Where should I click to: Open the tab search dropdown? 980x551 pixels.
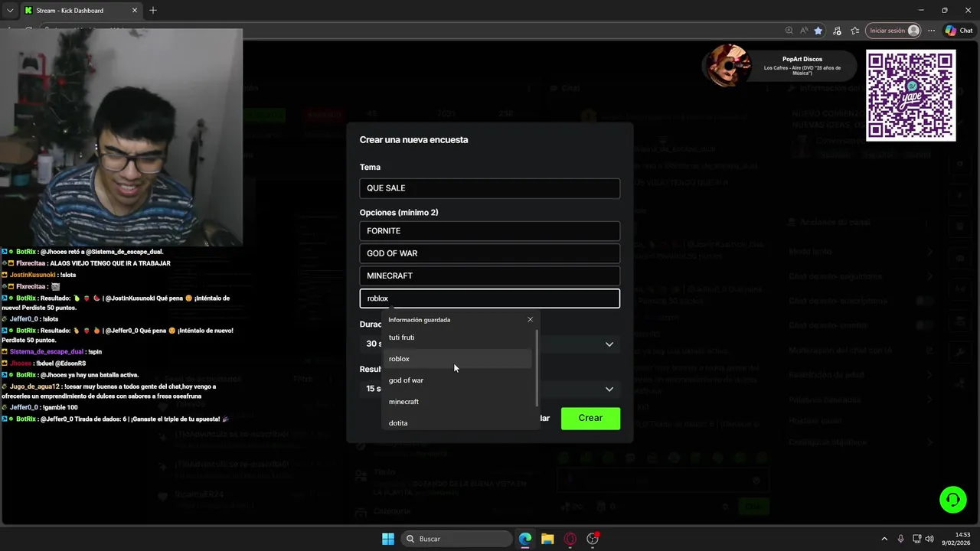point(9,10)
